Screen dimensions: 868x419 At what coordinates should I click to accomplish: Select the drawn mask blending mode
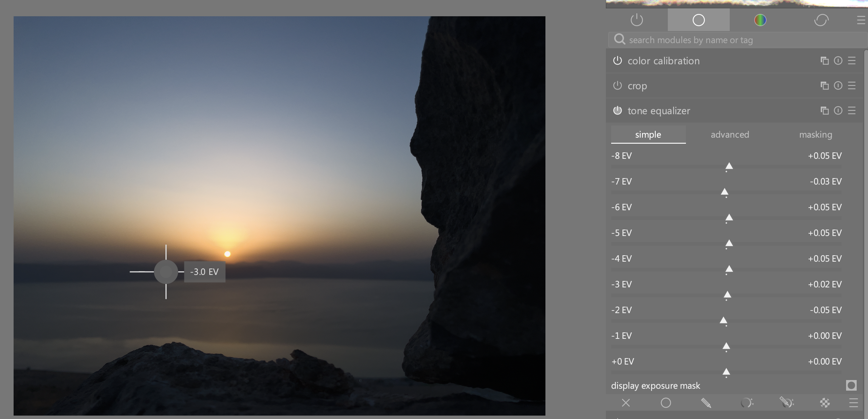pyautogui.click(x=706, y=403)
